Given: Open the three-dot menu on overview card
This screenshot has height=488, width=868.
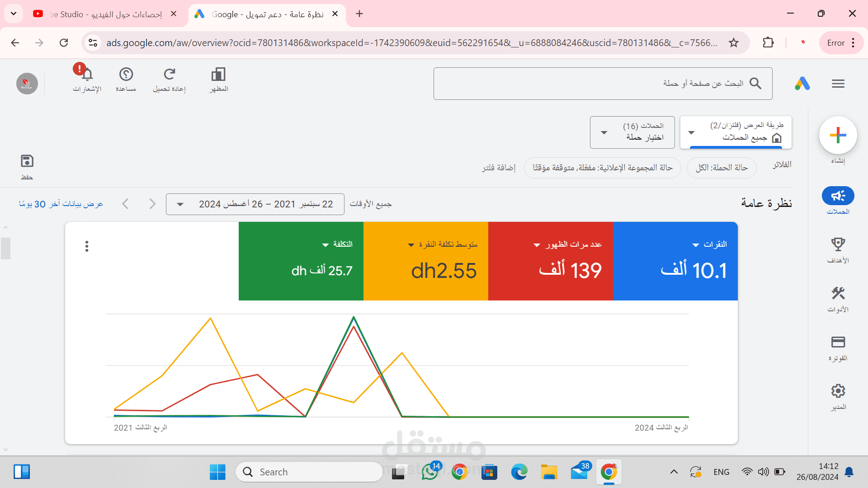Looking at the screenshot, I should pos(87,246).
